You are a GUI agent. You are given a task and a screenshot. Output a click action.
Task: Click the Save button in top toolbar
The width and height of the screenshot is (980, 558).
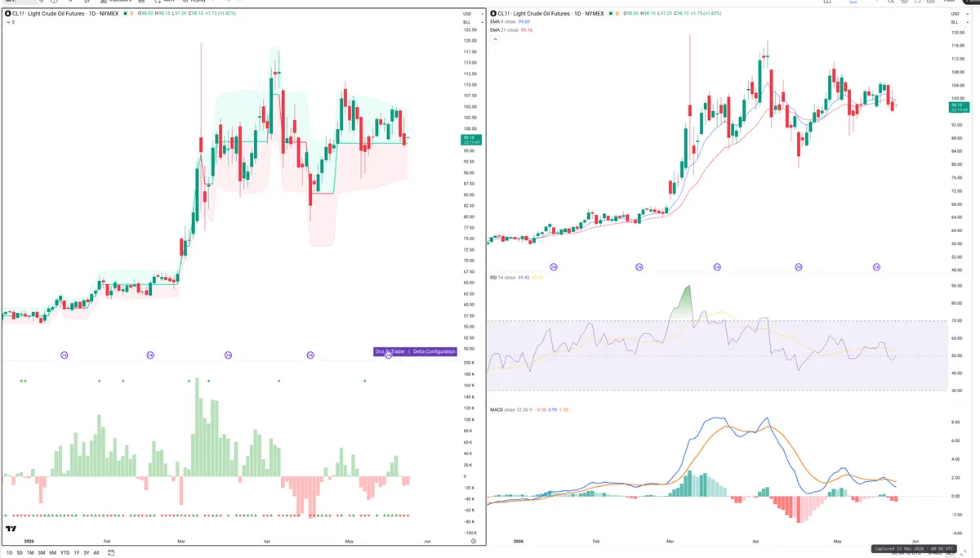pos(853,2)
